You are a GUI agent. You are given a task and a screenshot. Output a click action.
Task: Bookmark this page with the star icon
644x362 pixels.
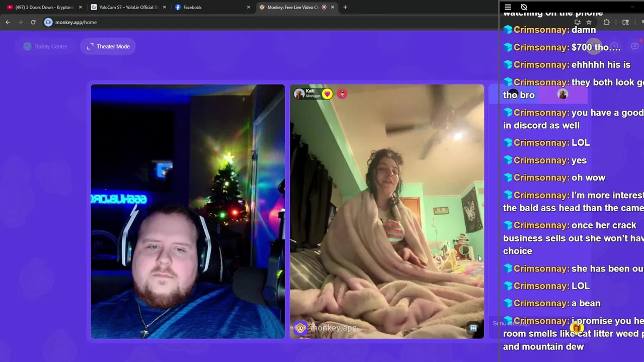589,22
